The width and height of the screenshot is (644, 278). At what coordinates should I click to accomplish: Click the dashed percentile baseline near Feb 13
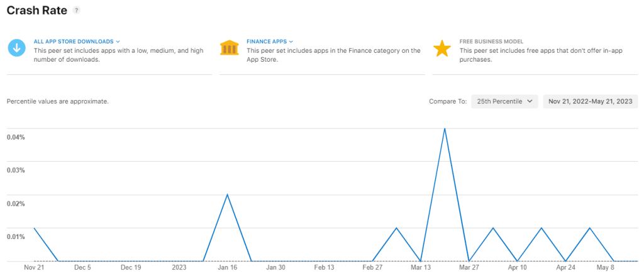[x=324, y=261]
